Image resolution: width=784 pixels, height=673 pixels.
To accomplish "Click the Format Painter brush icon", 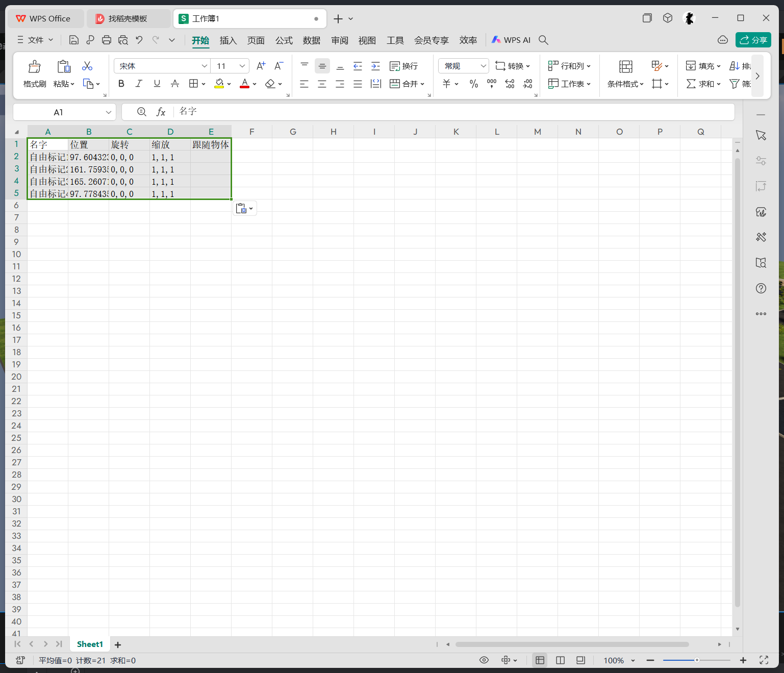I will point(35,67).
